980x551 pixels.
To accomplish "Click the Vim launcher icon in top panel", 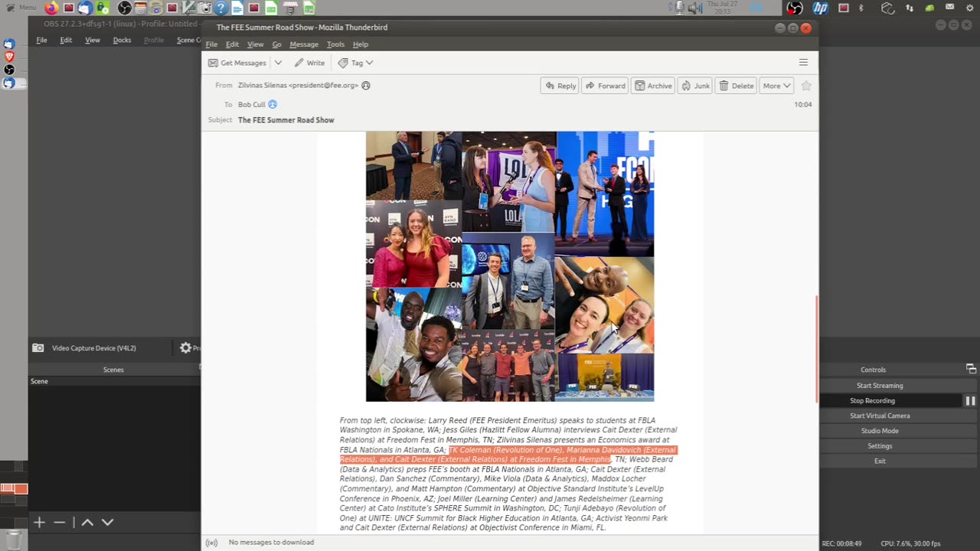I will click(x=188, y=8).
